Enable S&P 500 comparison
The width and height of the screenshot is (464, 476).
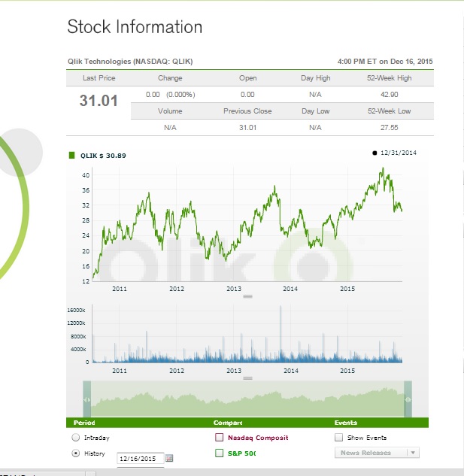(220, 453)
